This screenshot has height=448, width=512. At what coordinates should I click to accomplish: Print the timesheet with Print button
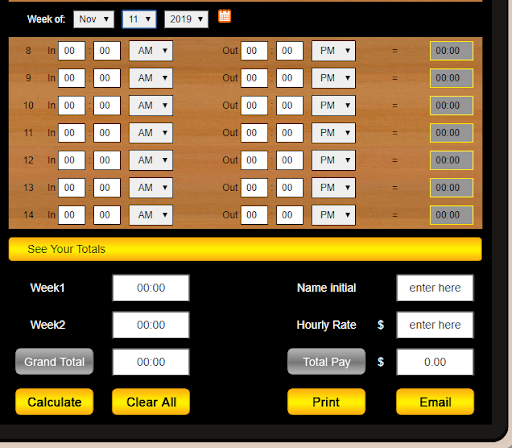[326, 402]
